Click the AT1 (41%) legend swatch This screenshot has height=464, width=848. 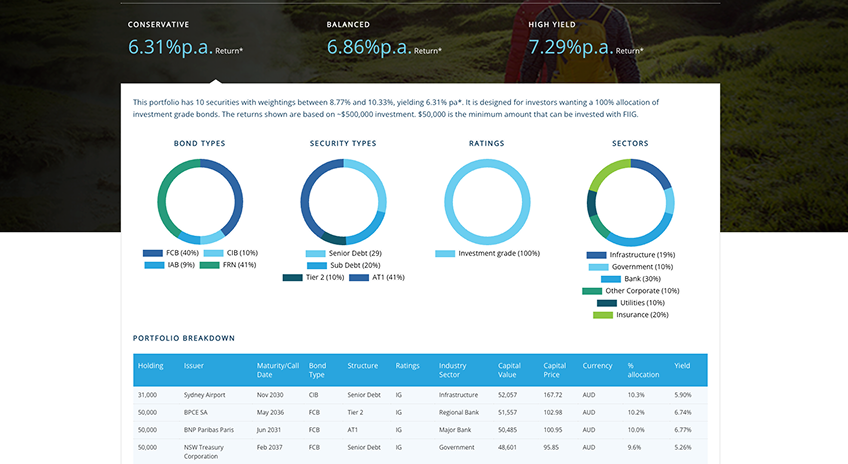pyautogui.click(x=359, y=277)
